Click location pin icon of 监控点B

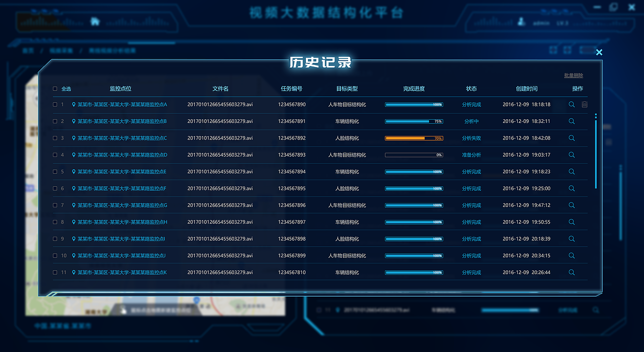(74, 121)
